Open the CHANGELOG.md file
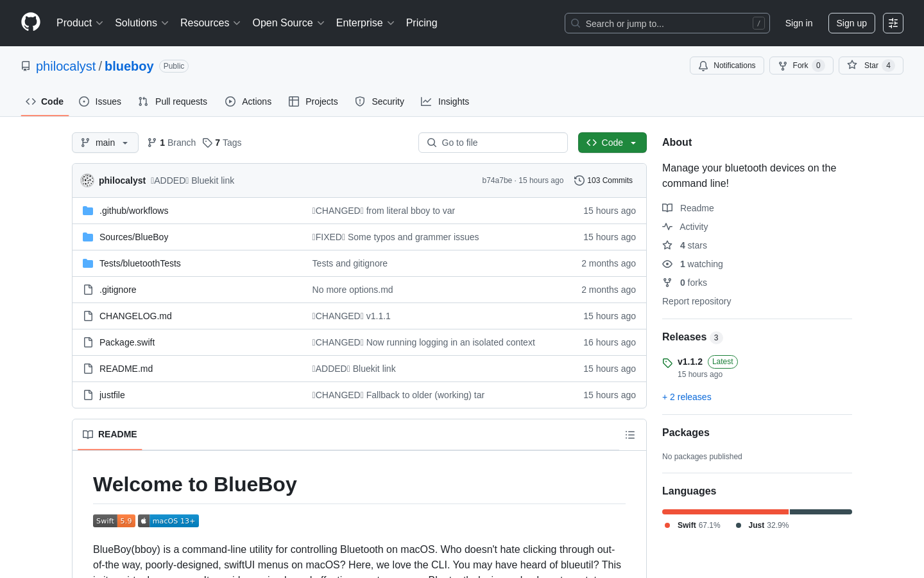 click(135, 316)
